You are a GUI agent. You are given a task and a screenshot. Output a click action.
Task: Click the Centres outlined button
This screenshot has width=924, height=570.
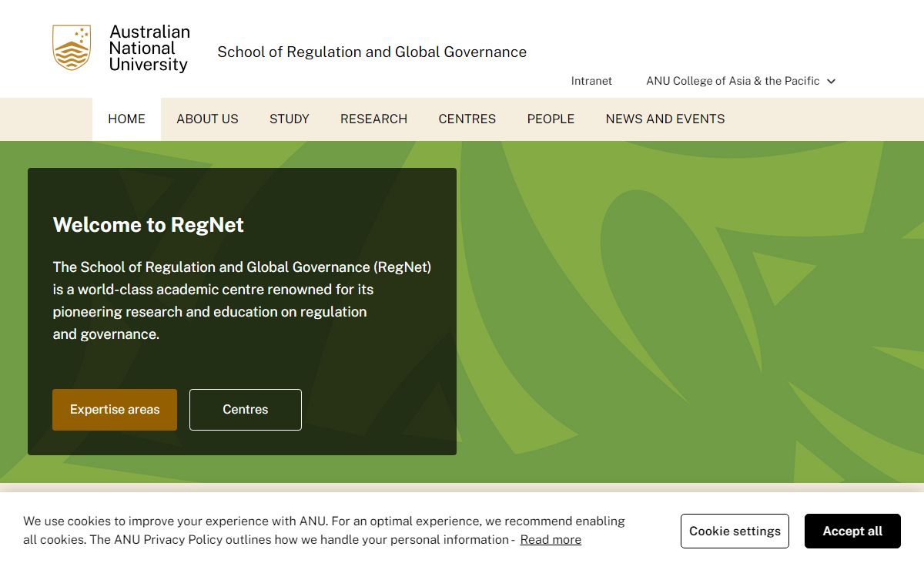tap(246, 410)
